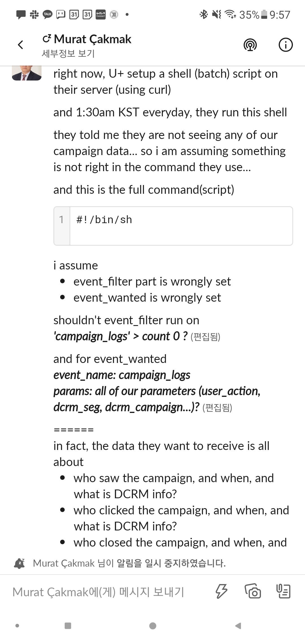Open conversation info via the circled i icon
Image resolution: width=305 pixels, height=644 pixels.
(286, 45)
